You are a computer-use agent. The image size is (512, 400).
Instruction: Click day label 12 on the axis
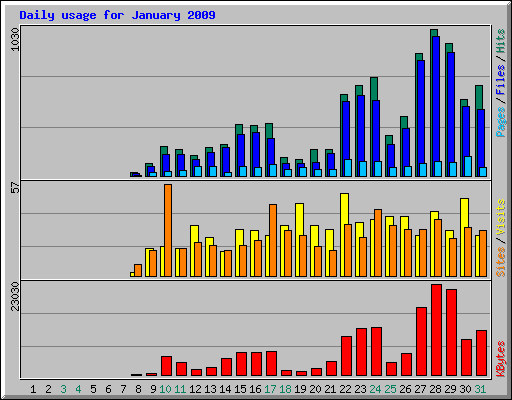point(195,389)
